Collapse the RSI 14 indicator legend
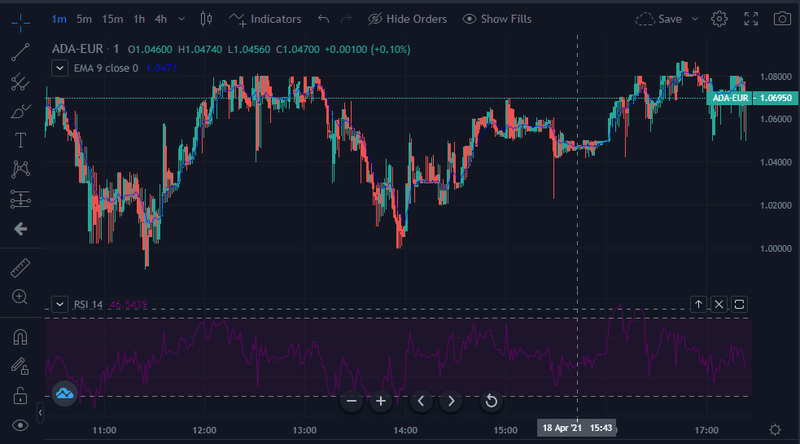The width and height of the screenshot is (800, 444). click(x=60, y=305)
